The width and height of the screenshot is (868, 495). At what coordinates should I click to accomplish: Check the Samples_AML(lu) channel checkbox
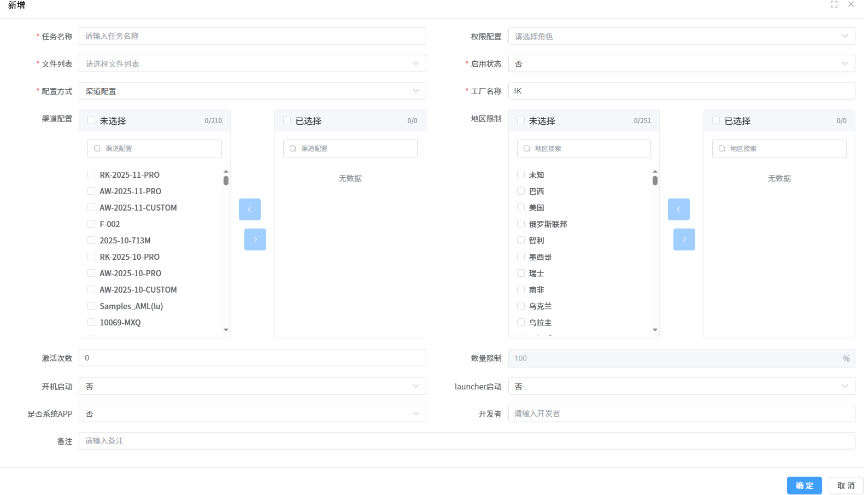point(91,306)
